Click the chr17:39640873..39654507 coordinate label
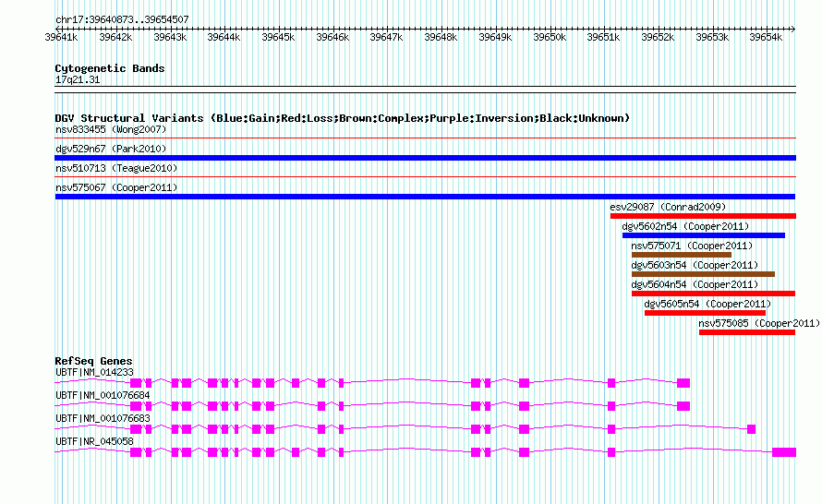 pos(122,19)
